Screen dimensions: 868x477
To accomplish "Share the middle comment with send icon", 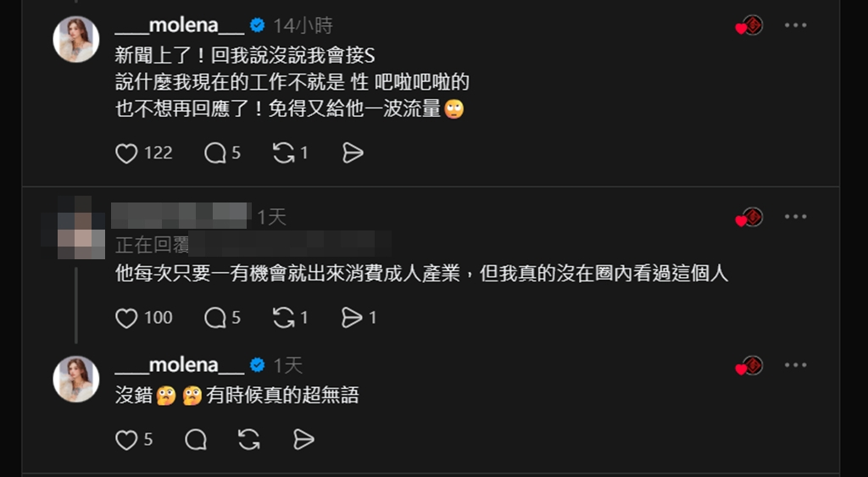I will 352,319.
